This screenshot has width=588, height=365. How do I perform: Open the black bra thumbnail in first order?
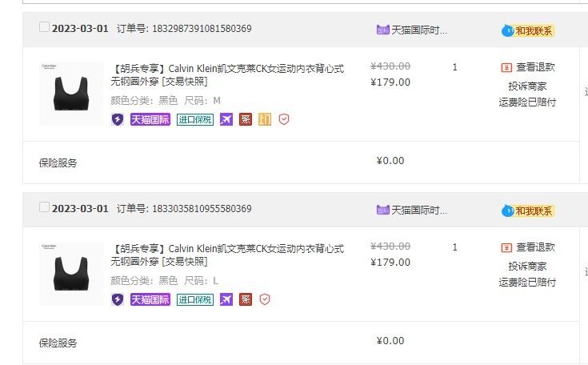point(71,94)
